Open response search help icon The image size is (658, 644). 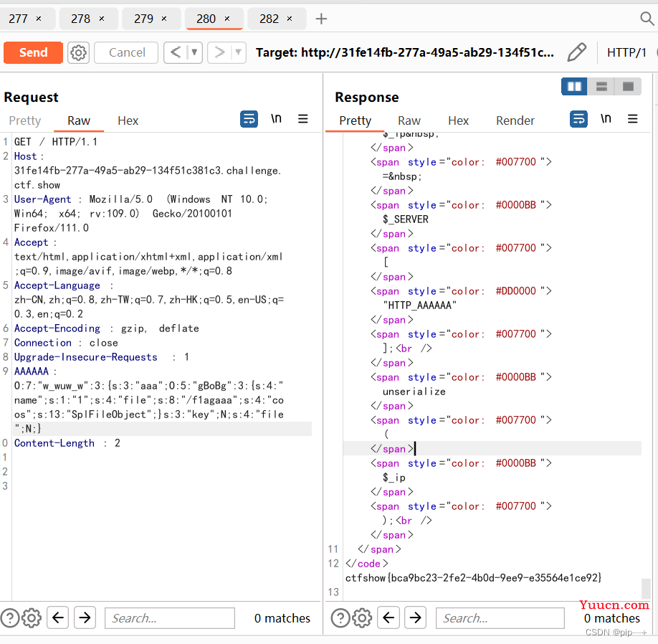click(x=340, y=618)
